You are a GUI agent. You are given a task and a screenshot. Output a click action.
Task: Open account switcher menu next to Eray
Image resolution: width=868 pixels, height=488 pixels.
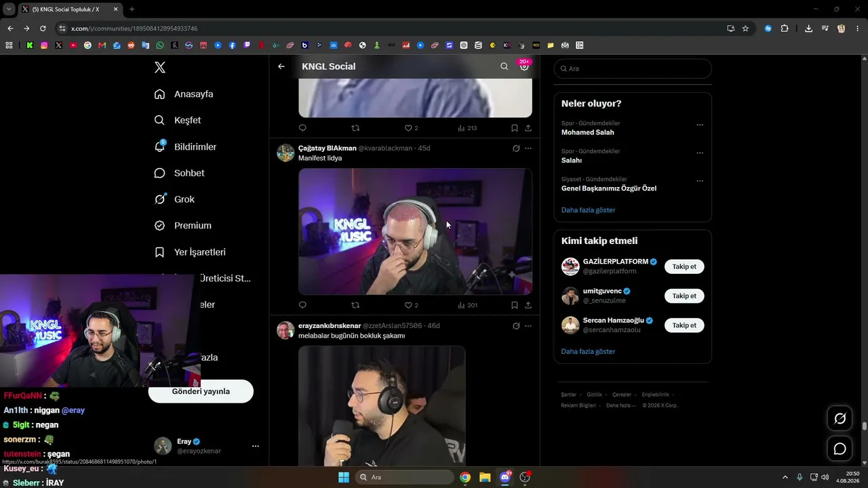[x=256, y=446]
